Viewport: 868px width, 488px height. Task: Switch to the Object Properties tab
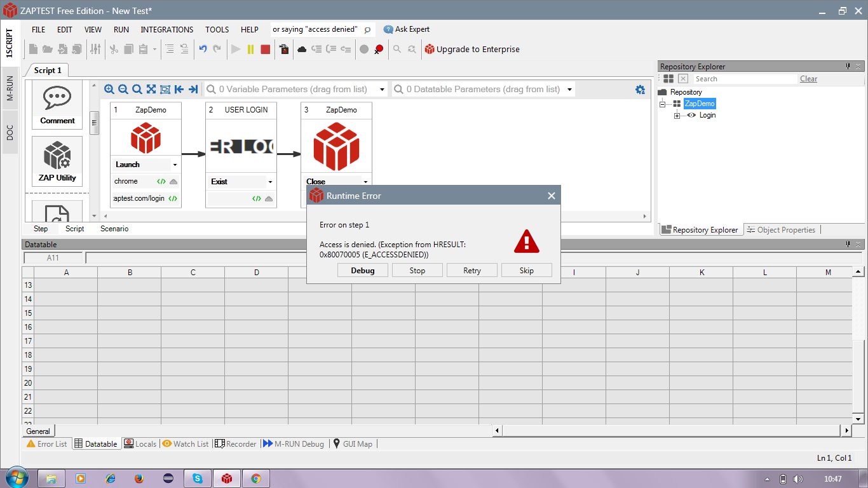point(781,230)
